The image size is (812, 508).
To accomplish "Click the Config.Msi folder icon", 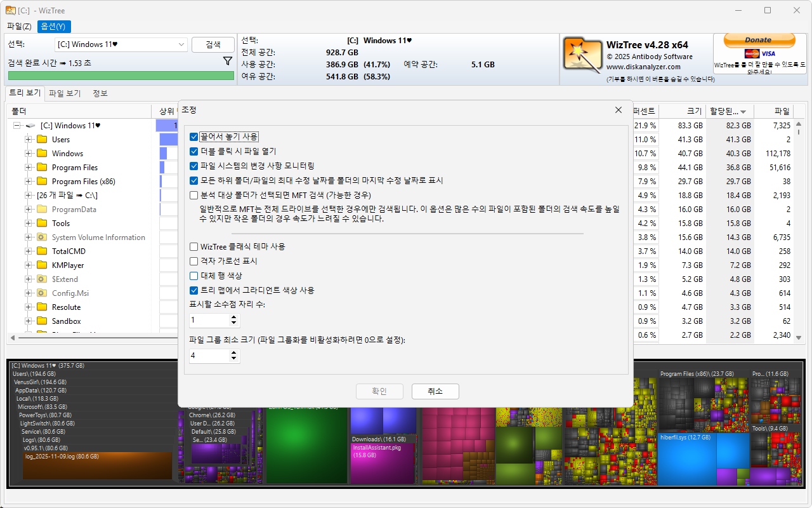I will click(x=43, y=293).
